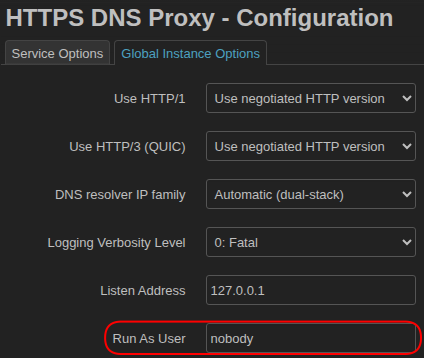Click the Listen Address input field
Viewport: 426px width, 360px height.
(311, 290)
